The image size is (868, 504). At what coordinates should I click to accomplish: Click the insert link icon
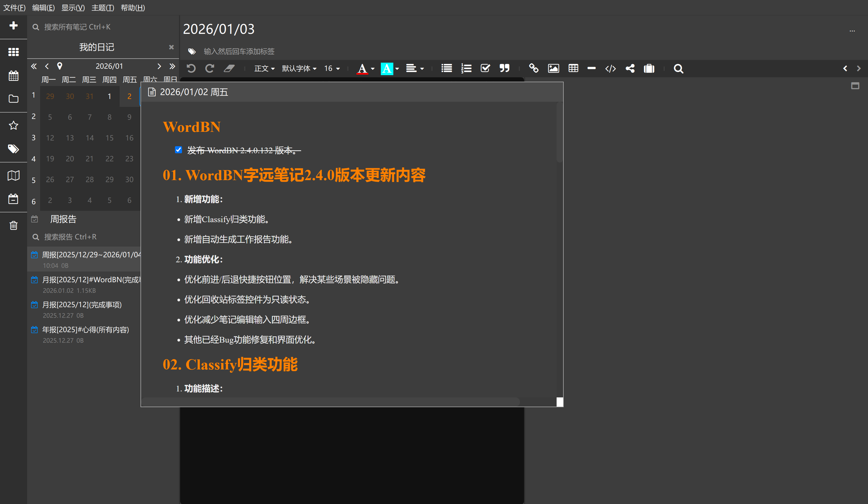tap(534, 69)
